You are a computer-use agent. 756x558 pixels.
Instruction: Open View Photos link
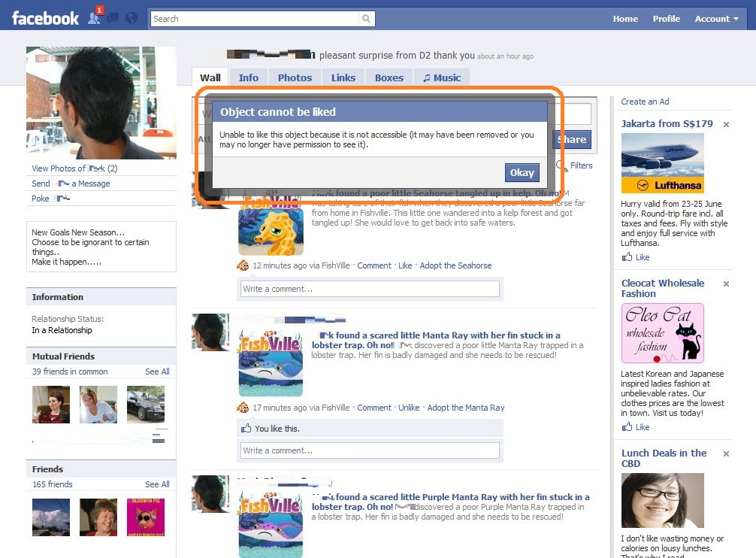tap(74, 168)
